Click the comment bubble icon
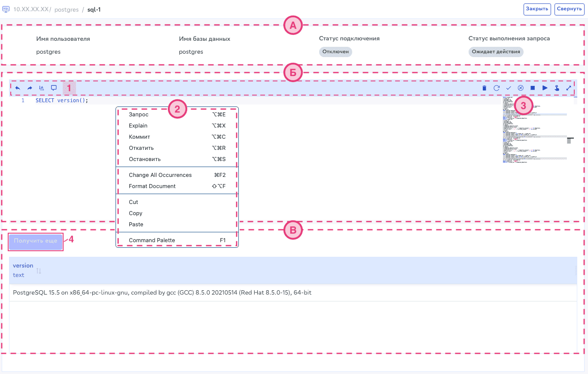The height and width of the screenshot is (374, 588). 54,88
